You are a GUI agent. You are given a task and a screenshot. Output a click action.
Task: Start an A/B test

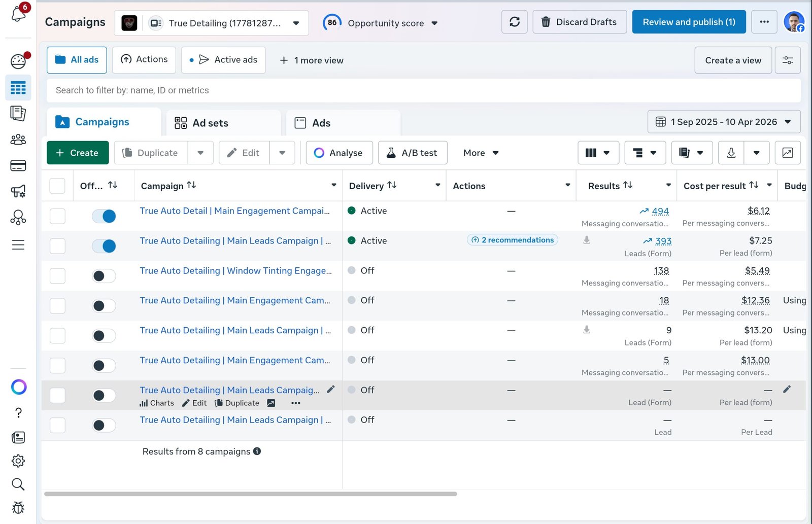click(x=413, y=153)
